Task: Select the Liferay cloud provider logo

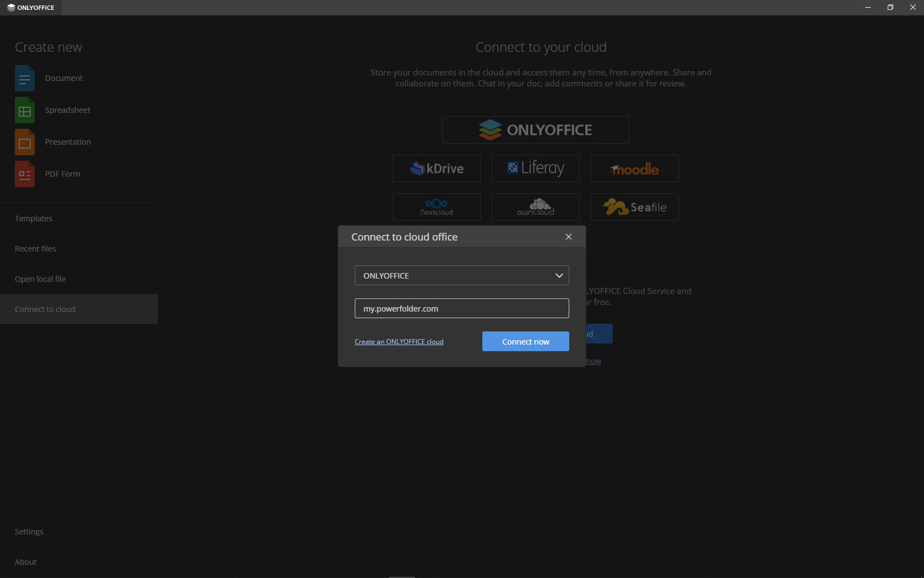Action: pyautogui.click(x=535, y=168)
